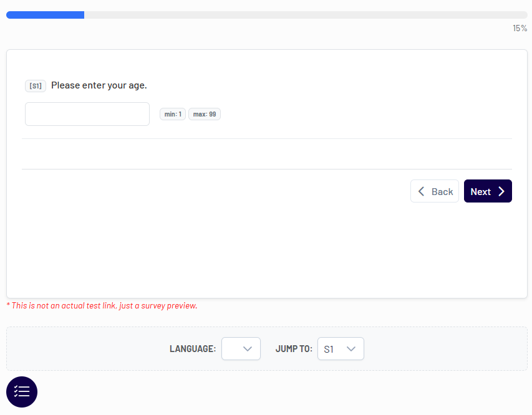Open the Language dropdown

[241, 348]
